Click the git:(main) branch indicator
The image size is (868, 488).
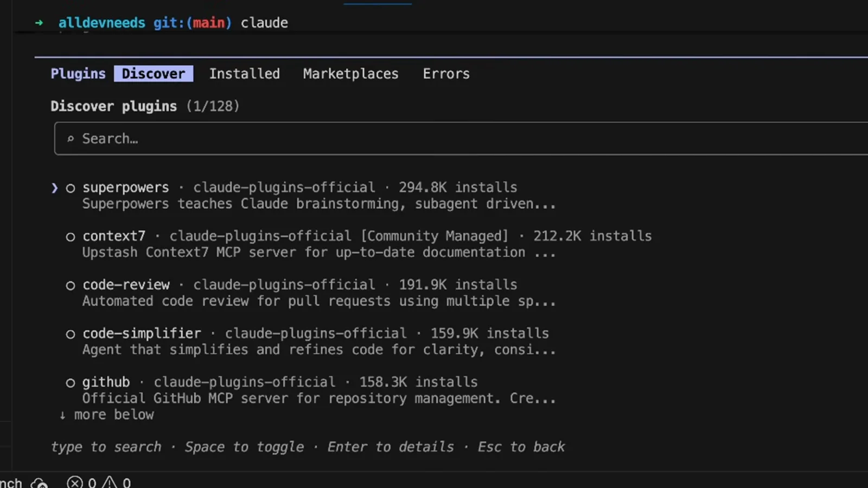coord(193,23)
